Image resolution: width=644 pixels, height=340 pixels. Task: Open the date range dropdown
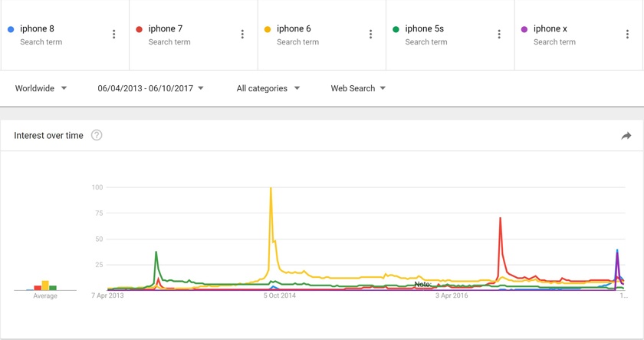tap(150, 88)
